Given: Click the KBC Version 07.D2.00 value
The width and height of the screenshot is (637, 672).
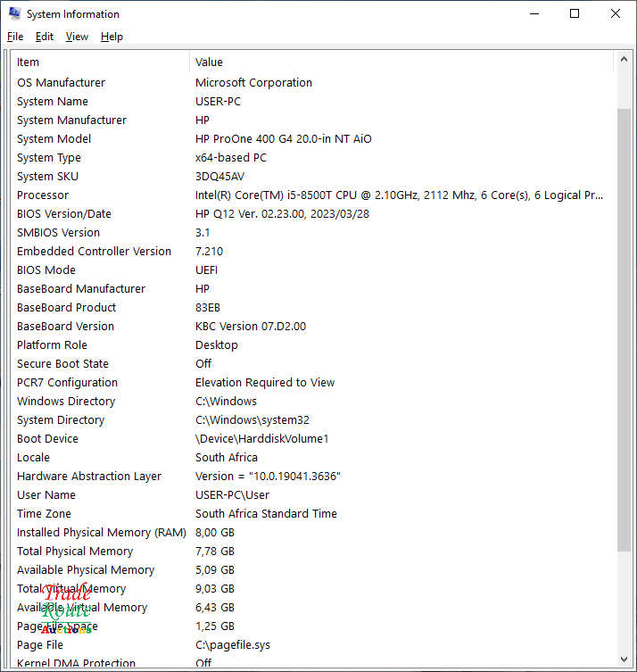Looking at the screenshot, I should point(251,327).
